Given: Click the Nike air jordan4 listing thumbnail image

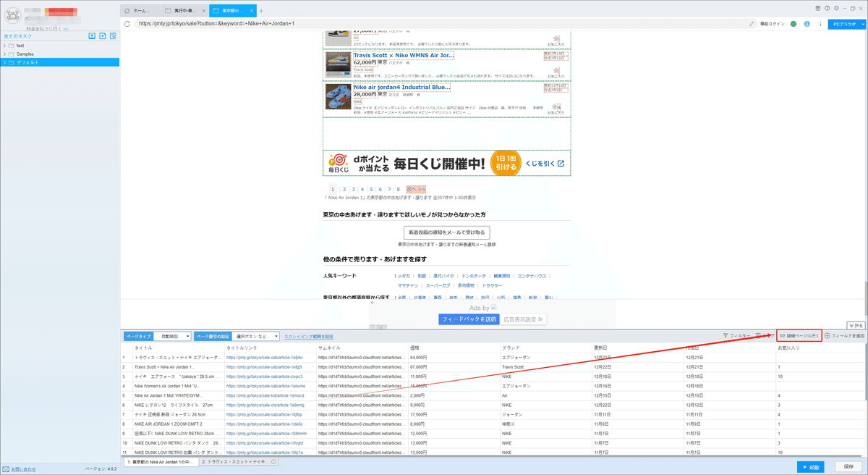Looking at the screenshot, I should 338,97.
